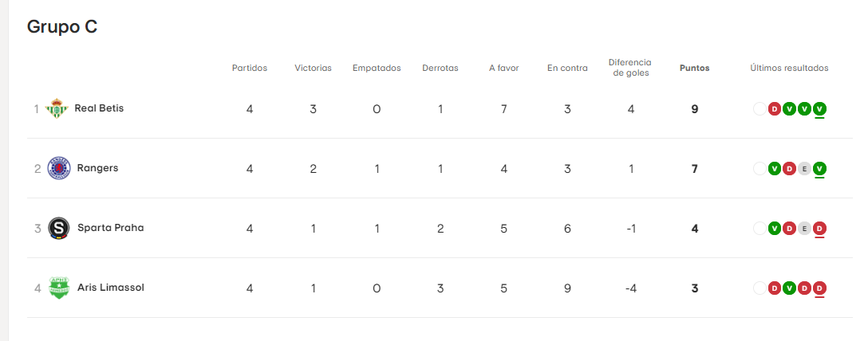Screen dimensions: 868x341
Task: Click Real Betis's red defeat result badge
Action: coord(775,109)
